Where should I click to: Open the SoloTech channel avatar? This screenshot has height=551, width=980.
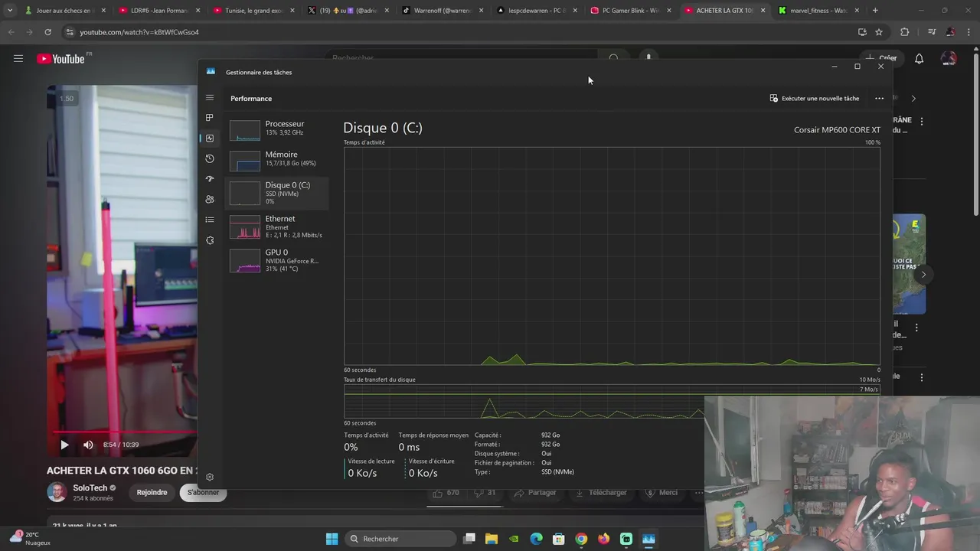pos(57,492)
